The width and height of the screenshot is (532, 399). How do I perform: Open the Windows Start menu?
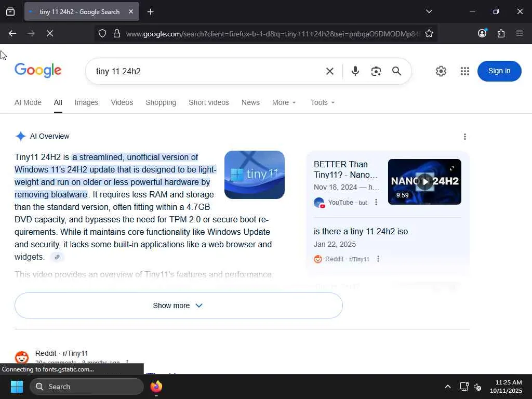pos(17,387)
